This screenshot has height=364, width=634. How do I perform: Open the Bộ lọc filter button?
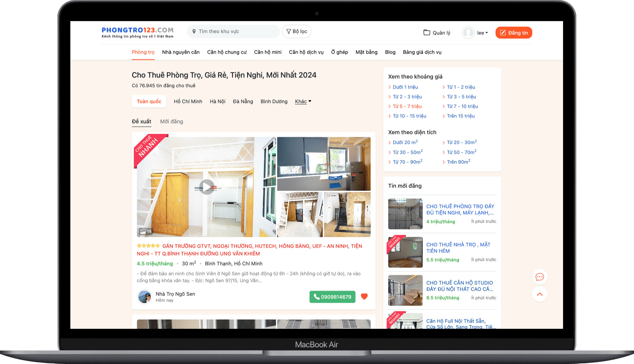pos(296,32)
